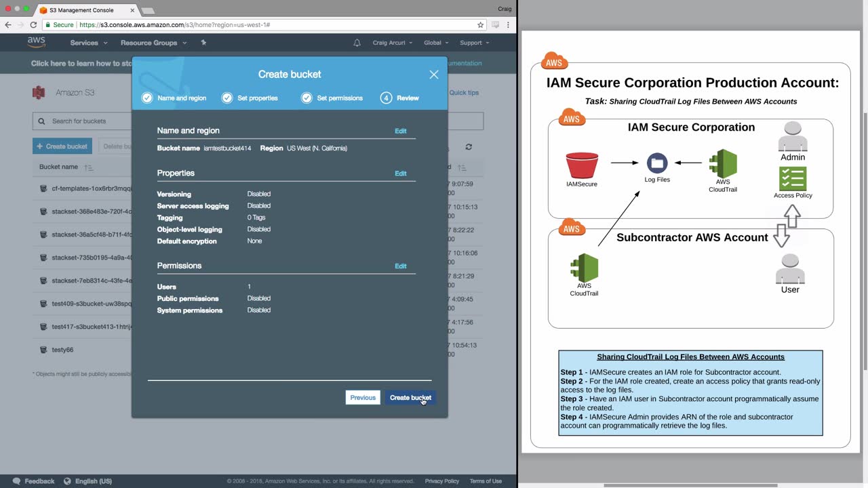The image size is (868, 488).
Task: Click the bucket icon beside test417-s3bucket413
Action: pos(43,327)
